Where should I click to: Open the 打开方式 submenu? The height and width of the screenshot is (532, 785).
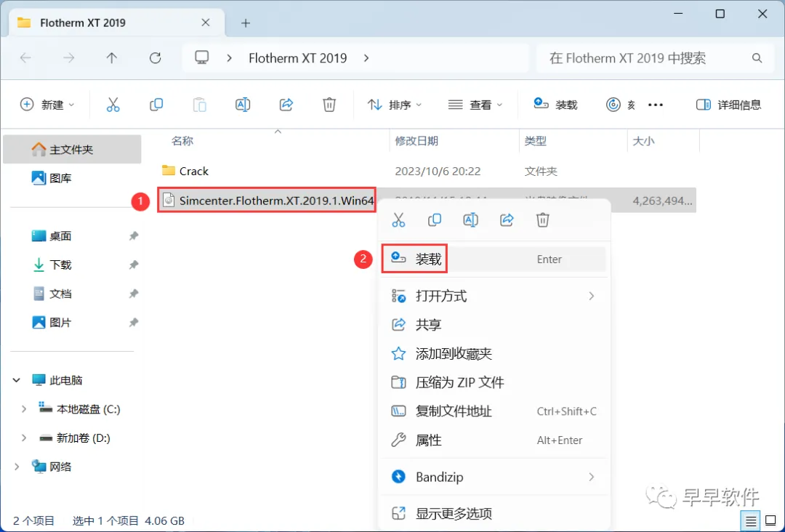[x=494, y=297]
